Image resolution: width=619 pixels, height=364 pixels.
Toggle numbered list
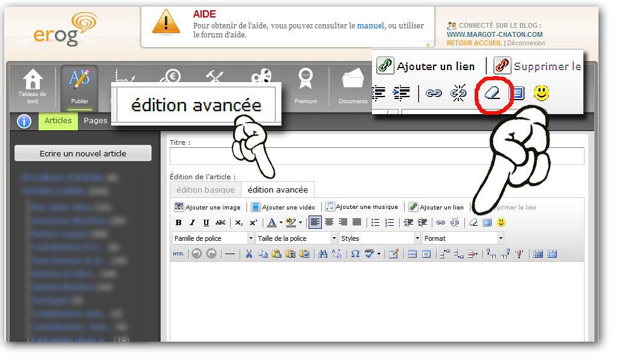tap(390, 222)
